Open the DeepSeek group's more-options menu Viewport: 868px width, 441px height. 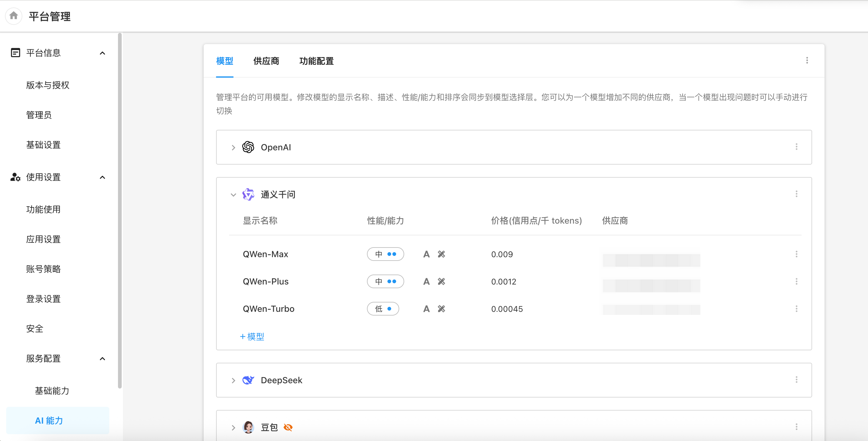click(796, 380)
